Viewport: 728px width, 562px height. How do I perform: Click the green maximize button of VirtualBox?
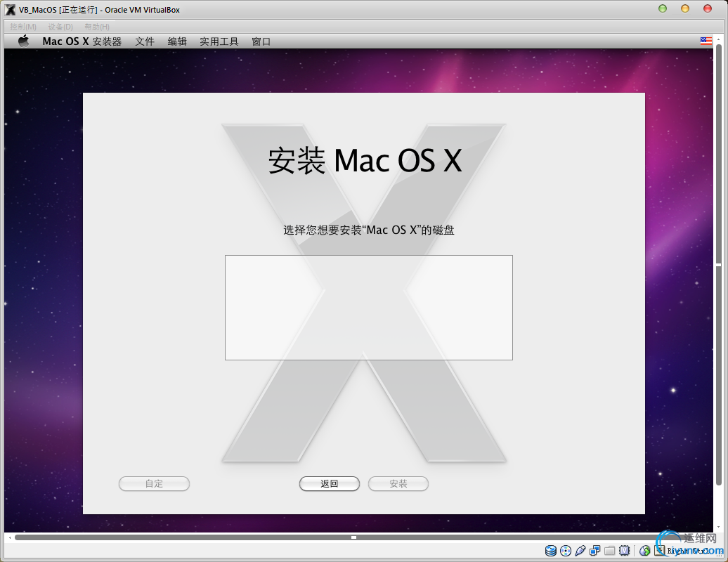[663, 8]
